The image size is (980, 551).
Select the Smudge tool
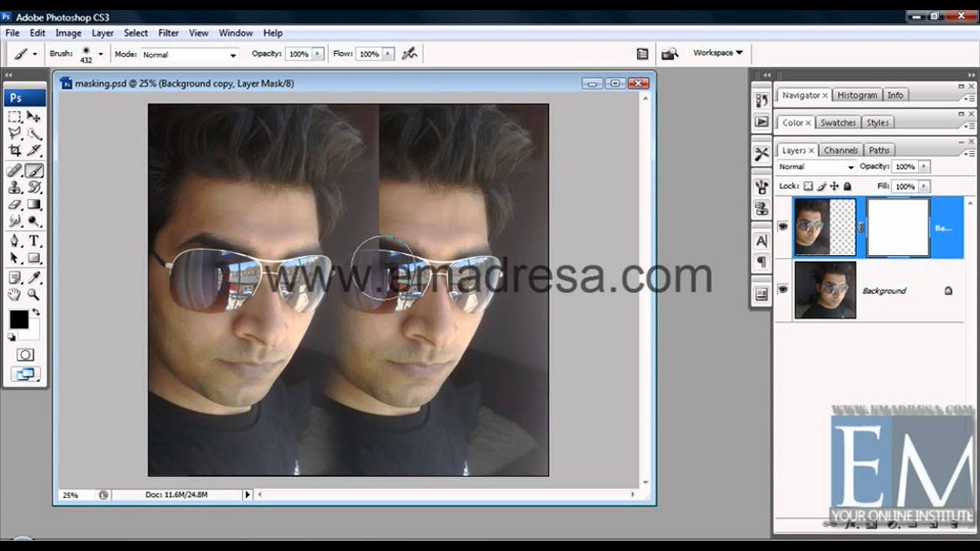15,222
